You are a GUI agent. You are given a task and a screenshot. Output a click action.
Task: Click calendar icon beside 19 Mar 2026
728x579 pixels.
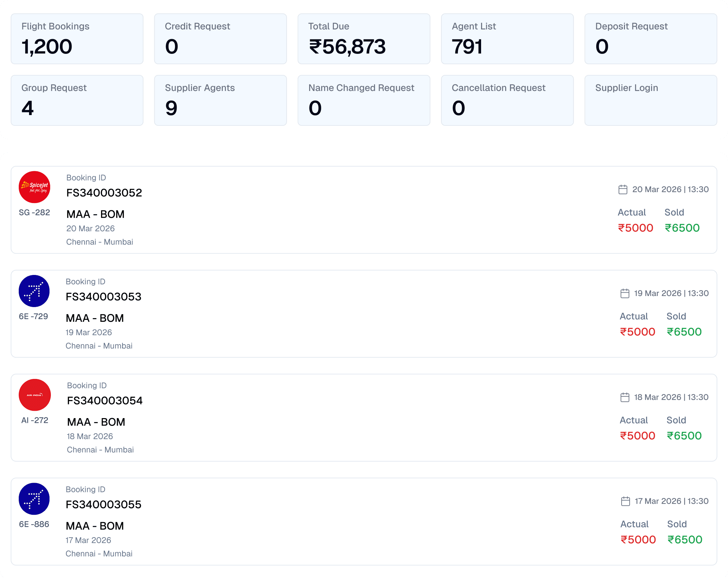[625, 293]
